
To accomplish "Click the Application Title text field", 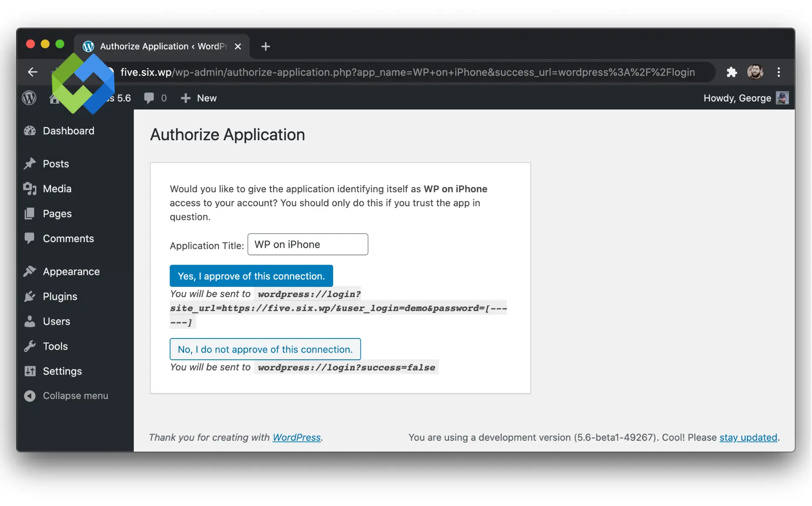I will click(x=308, y=244).
